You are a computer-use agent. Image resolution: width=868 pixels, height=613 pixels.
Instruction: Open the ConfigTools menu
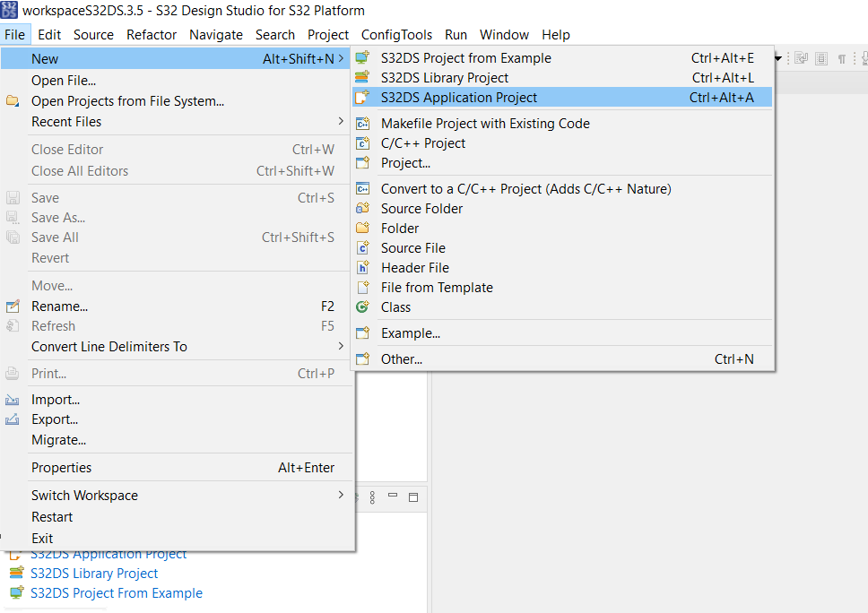[396, 35]
